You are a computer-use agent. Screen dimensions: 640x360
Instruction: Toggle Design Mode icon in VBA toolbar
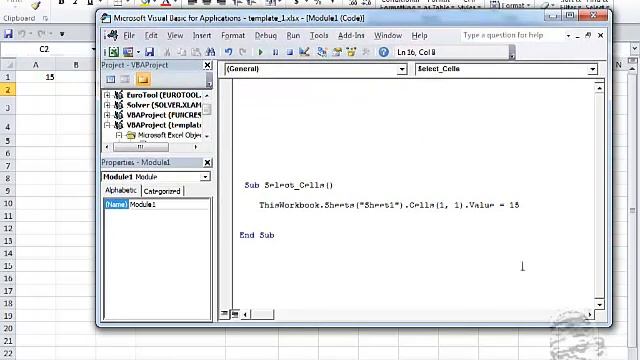point(304,52)
